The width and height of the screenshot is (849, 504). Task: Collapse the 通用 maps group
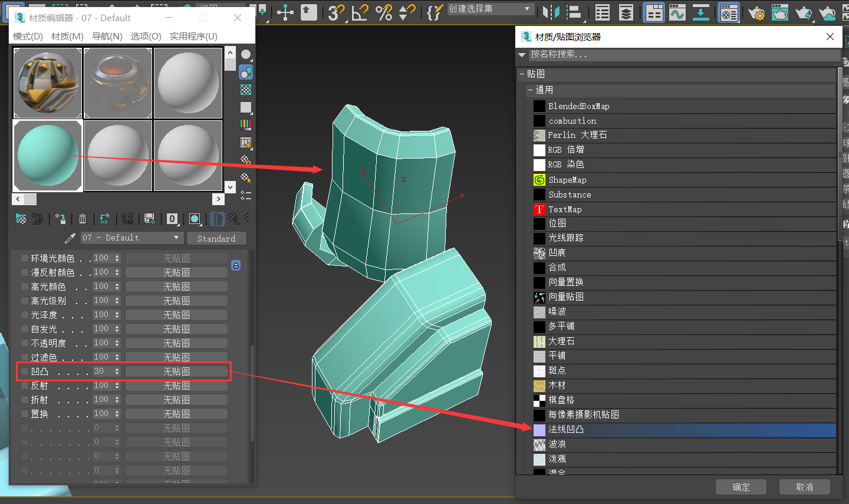click(x=531, y=90)
